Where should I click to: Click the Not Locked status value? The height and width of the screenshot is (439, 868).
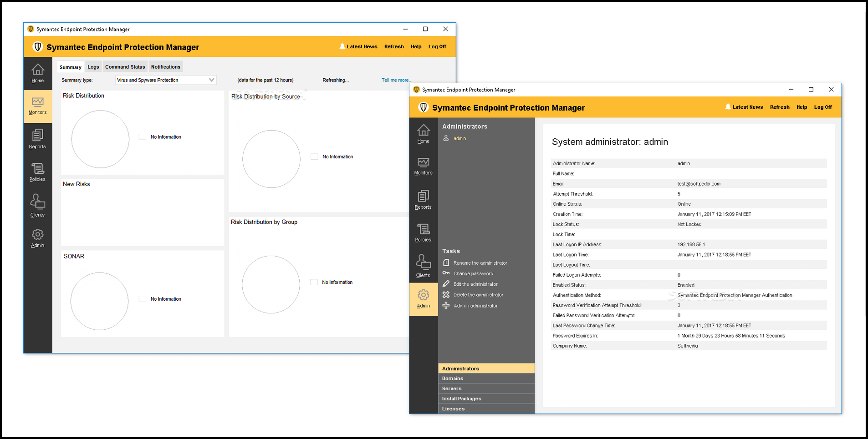(689, 224)
